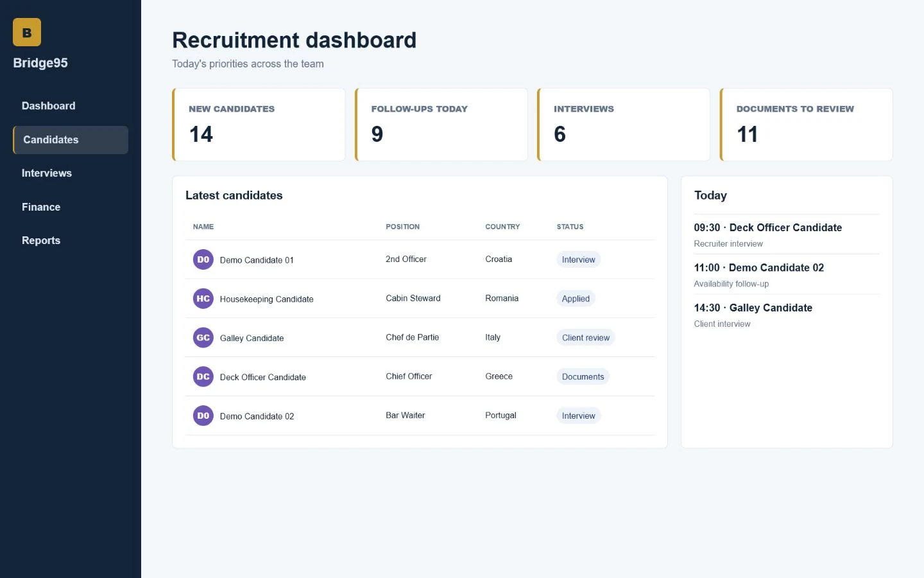The image size is (924, 578).
Task: Click the "Cabin Steward" position cell
Action: pyautogui.click(x=413, y=299)
